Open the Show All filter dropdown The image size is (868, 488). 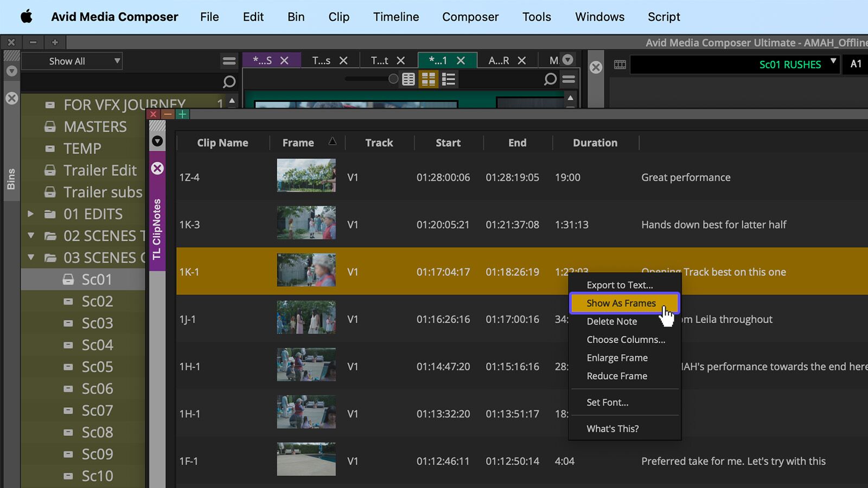[x=71, y=61]
